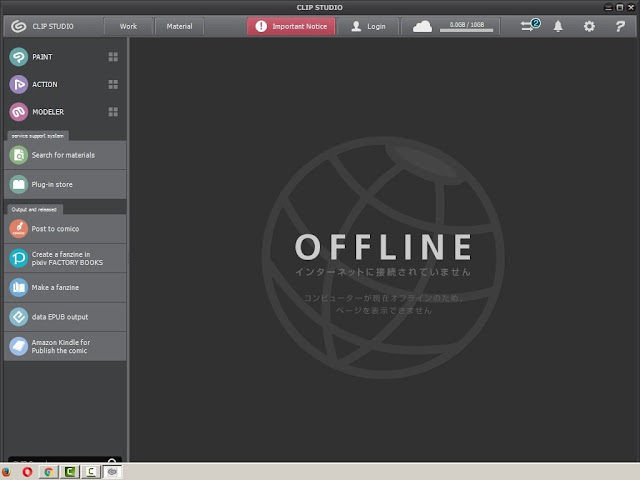Click the 0.0GB / 10GB storage bar
The image size is (640, 480).
[467, 27]
